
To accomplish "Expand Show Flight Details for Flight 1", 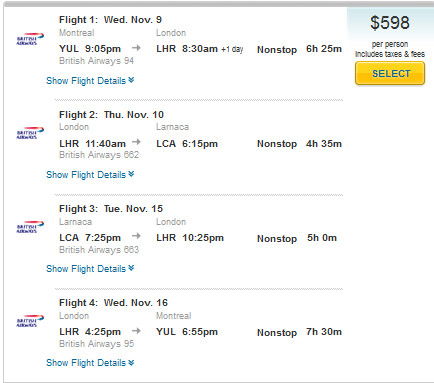I will tap(90, 81).
